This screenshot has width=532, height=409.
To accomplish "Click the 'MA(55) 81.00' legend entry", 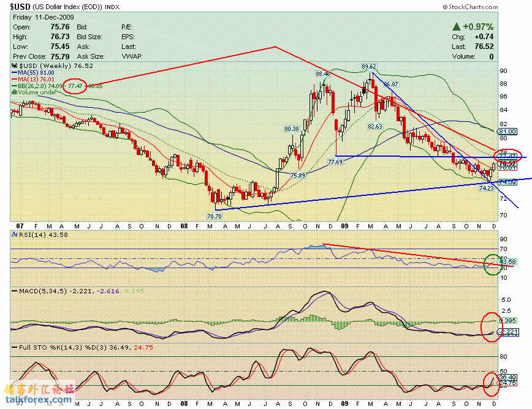I will tap(36, 72).
